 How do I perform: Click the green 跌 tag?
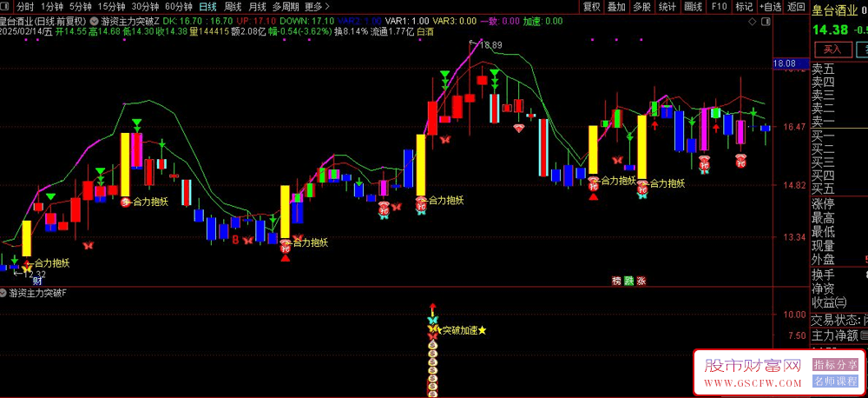tap(628, 281)
